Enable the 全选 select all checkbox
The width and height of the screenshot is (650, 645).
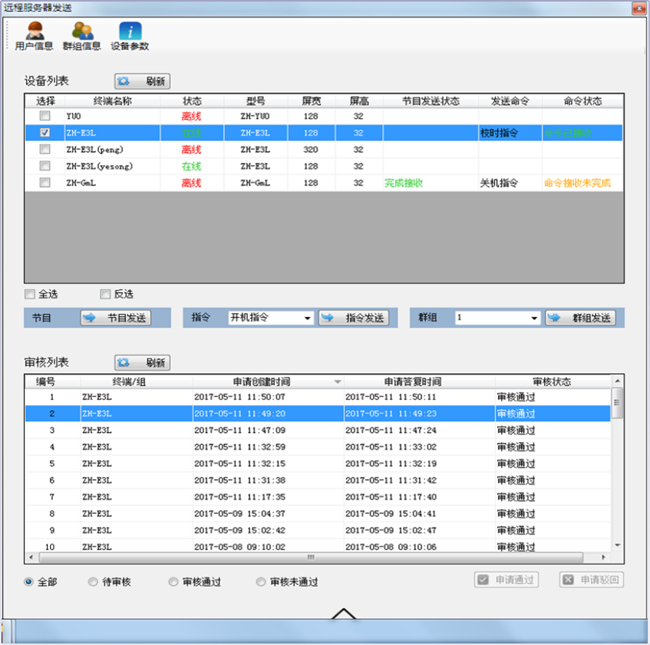(x=30, y=294)
